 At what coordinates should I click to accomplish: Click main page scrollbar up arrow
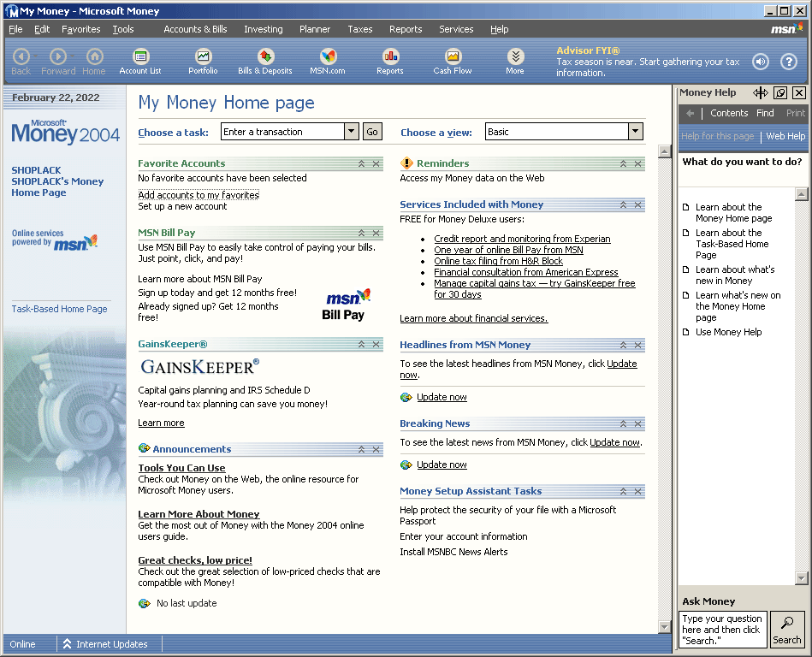(665, 151)
